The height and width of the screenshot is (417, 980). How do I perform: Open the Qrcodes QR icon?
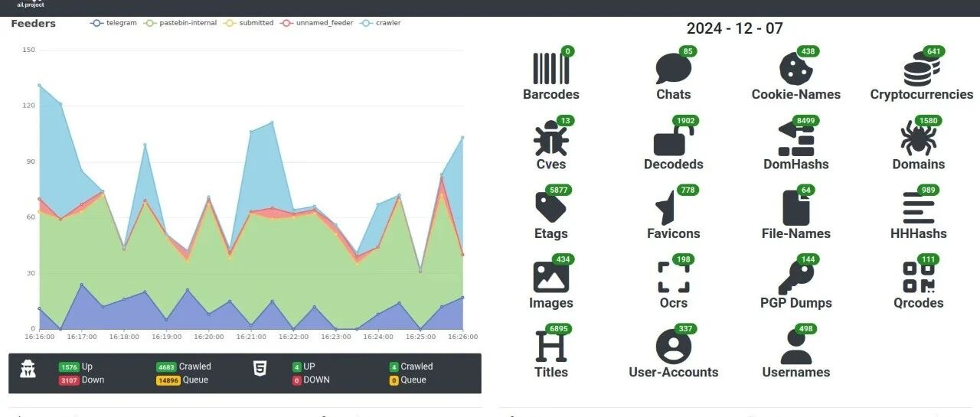point(919,277)
